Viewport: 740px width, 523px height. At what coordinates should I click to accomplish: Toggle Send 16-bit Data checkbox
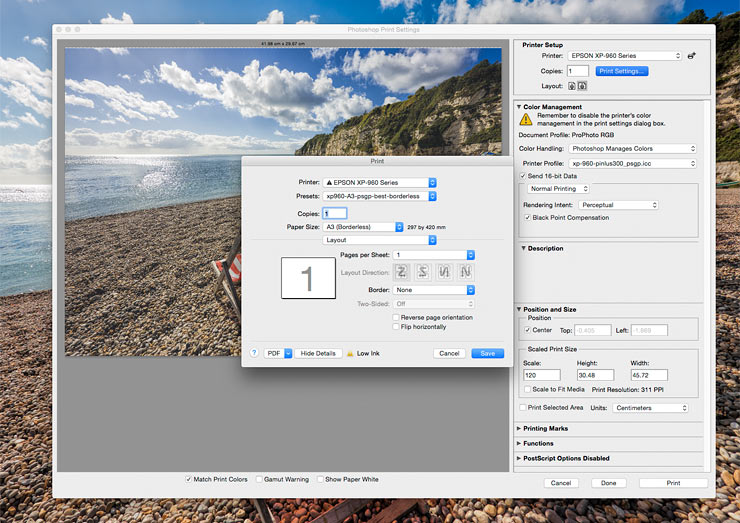tap(523, 176)
